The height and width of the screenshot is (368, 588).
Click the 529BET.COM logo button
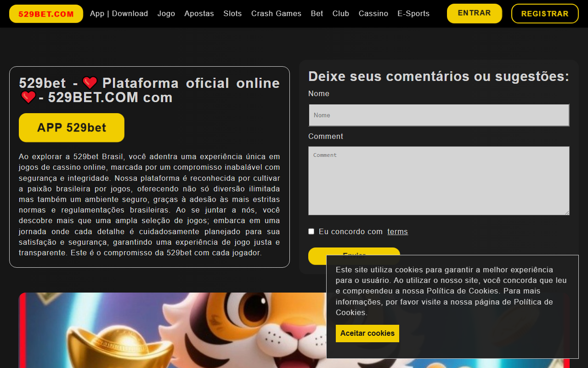pyautogui.click(x=46, y=14)
